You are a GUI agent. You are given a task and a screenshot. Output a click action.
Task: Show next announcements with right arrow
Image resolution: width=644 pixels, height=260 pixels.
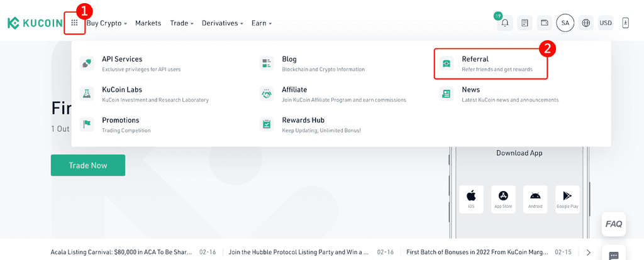(x=589, y=252)
